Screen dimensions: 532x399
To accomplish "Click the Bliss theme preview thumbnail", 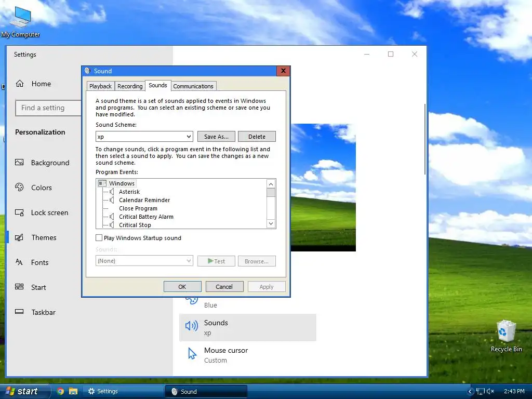I will pyautogui.click(x=323, y=187).
